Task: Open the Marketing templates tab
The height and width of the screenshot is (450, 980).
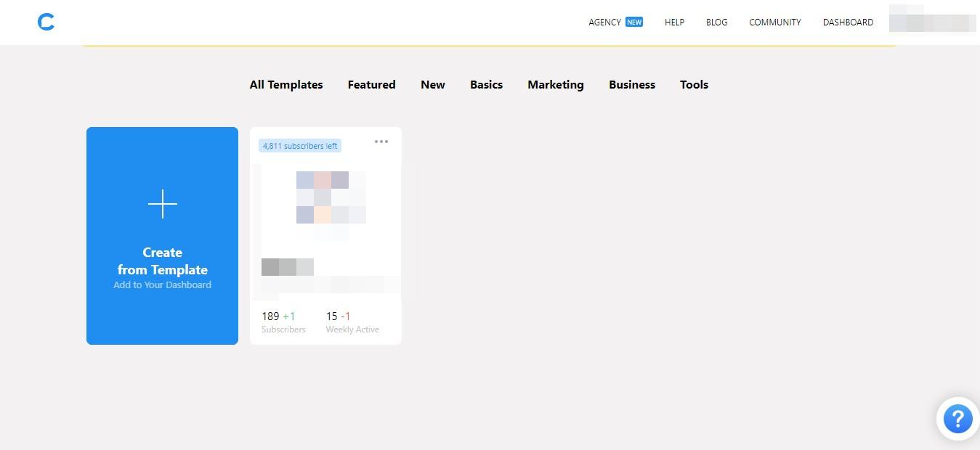Action: [x=556, y=85]
